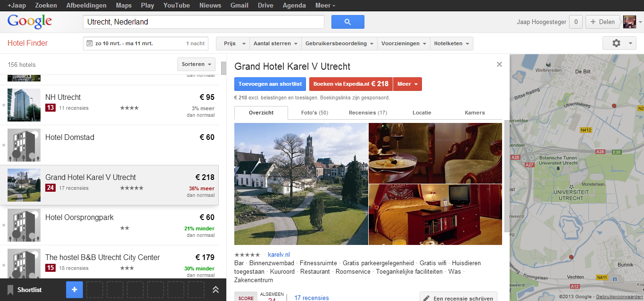This screenshot has height=301, width=644.
Task: Open the Prijs filter dropdown
Action: click(x=233, y=43)
